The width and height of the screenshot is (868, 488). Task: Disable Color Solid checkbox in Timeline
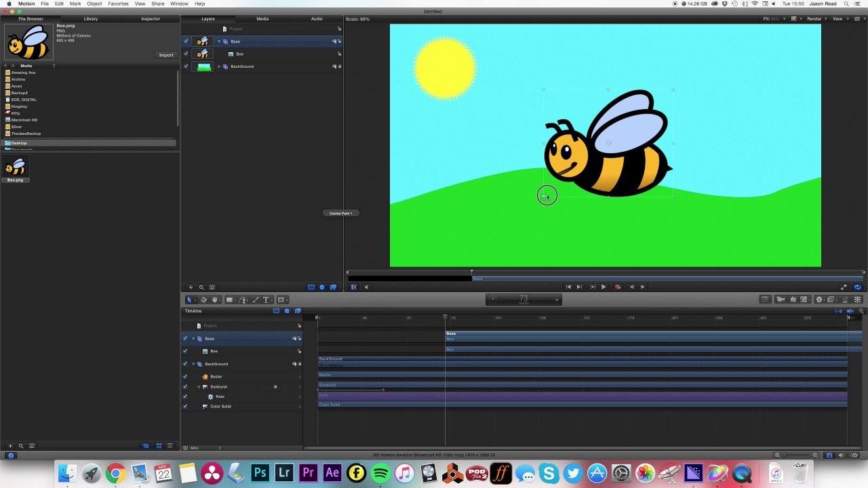click(185, 407)
